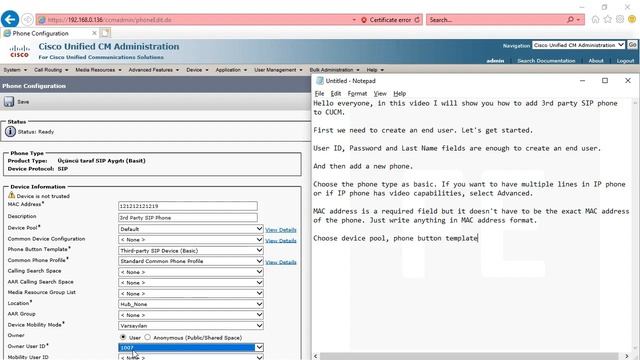The image size is (640, 360).
Task: Open the Common Device Configuration dropdown
Action: pyautogui.click(x=191, y=240)
